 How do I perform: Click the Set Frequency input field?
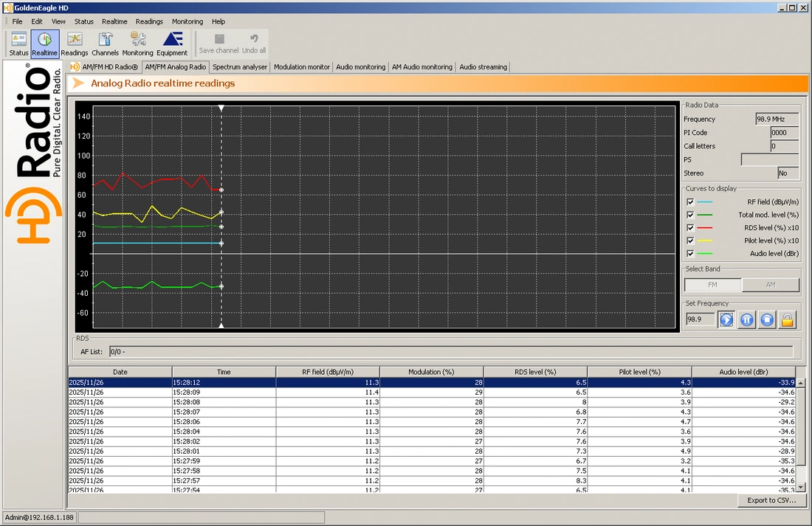[x=699, y=319]
